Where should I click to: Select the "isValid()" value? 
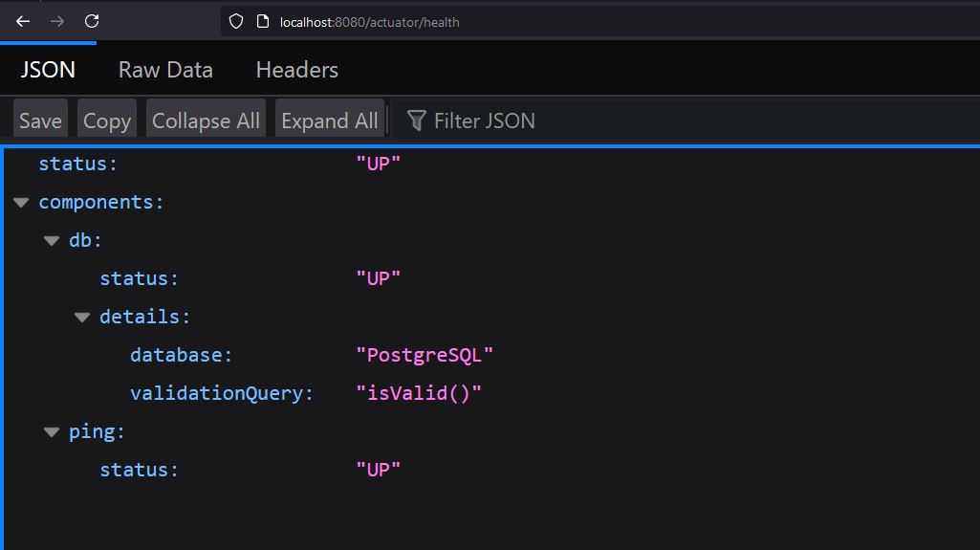[x=419, y=394]
